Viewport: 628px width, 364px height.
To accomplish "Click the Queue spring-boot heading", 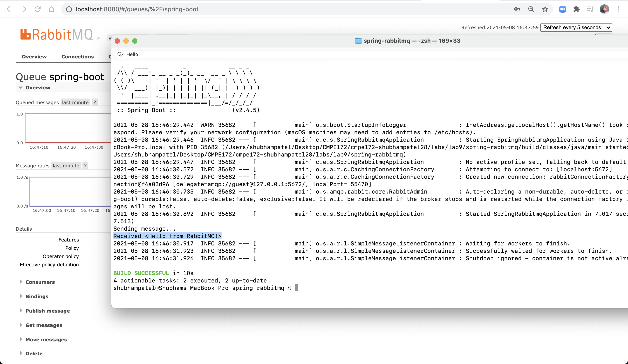I will [x=60, y=77].
